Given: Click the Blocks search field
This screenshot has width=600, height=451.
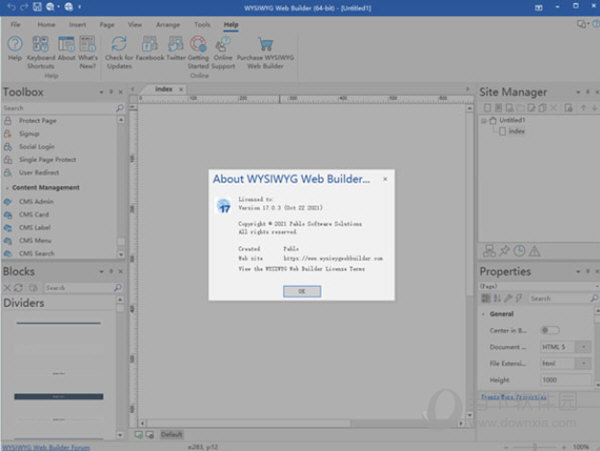Looking at the screenshot, I should tap(79, 288).
